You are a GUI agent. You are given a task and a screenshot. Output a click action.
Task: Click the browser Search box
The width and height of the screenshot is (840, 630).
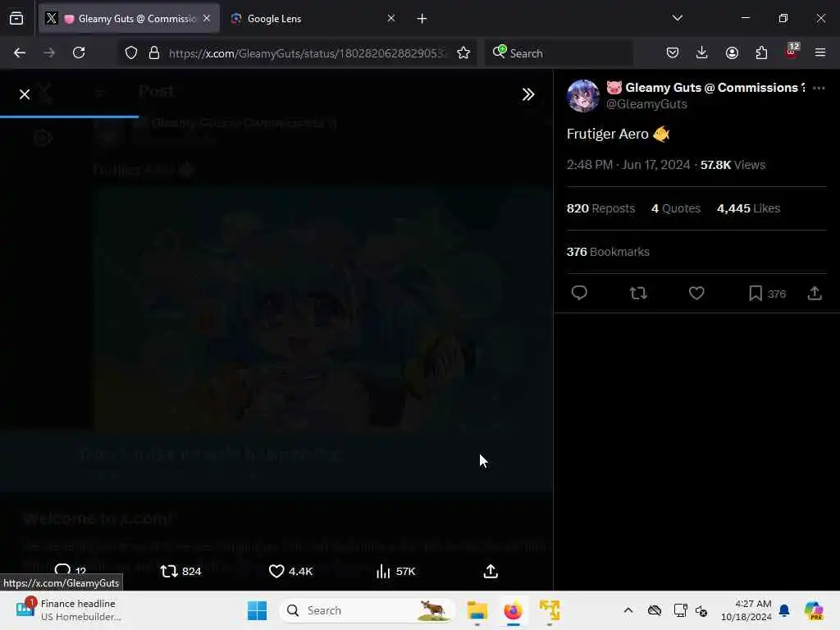558,53
